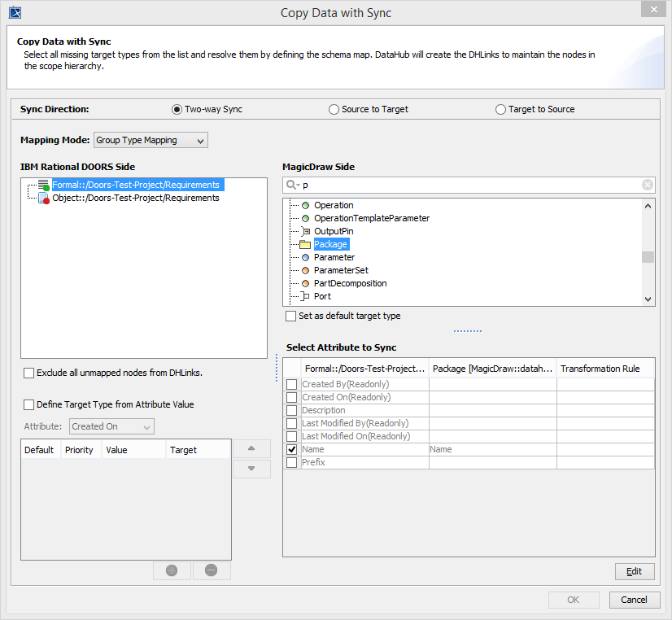The height and width of the screenshot is (620, 672).
Task: Toggle the Name attribute sync checkbox
Action: pos(292,449)
